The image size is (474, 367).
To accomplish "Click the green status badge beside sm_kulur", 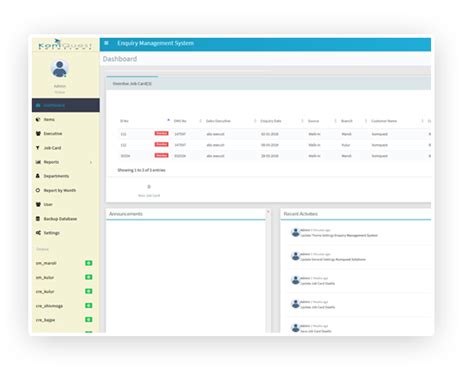I will click(89, 277).
